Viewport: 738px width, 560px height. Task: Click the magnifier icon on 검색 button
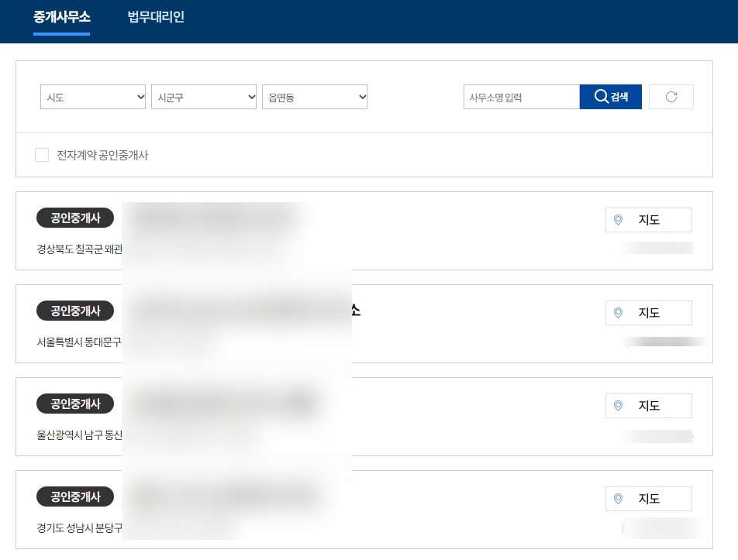pos(601,96)
